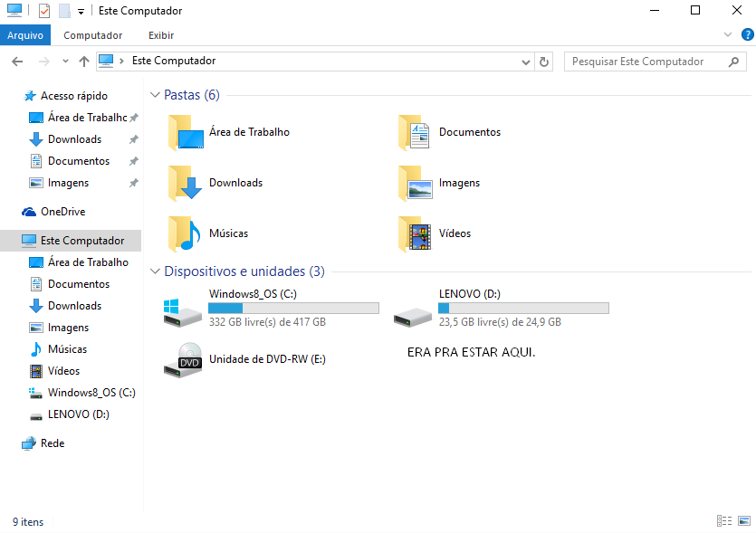The height and width of the screenshot is (533, 756).
Task: Click the 'Unidade de DVD-RW (E:)' label
Action: point(267,359)
